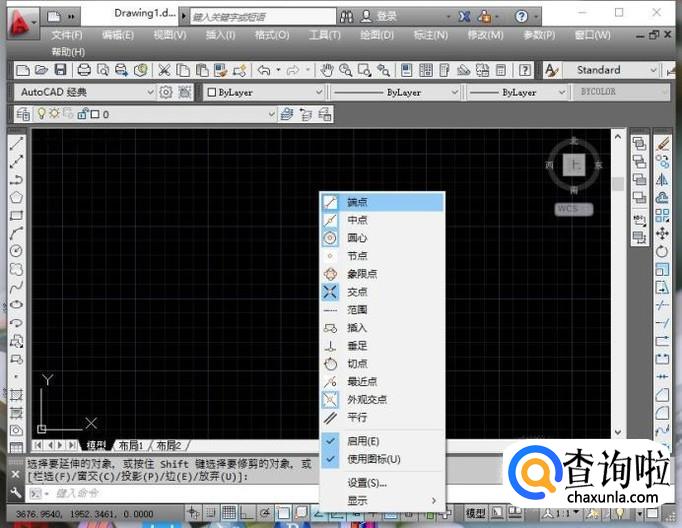Toggle the 使用图标(U) checked option
The height and width of the screenshot is (528, 682).
[x=373, y=459]
